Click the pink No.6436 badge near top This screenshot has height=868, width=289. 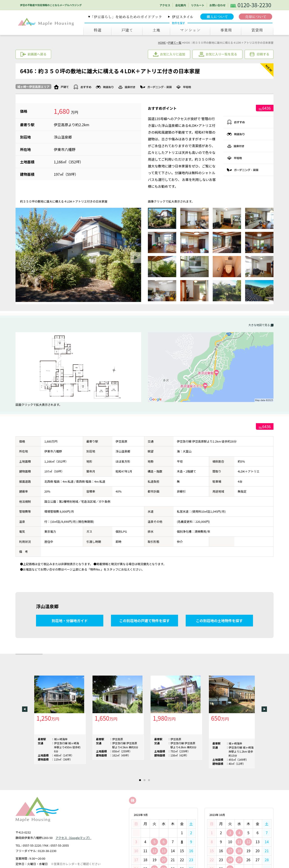264,108
